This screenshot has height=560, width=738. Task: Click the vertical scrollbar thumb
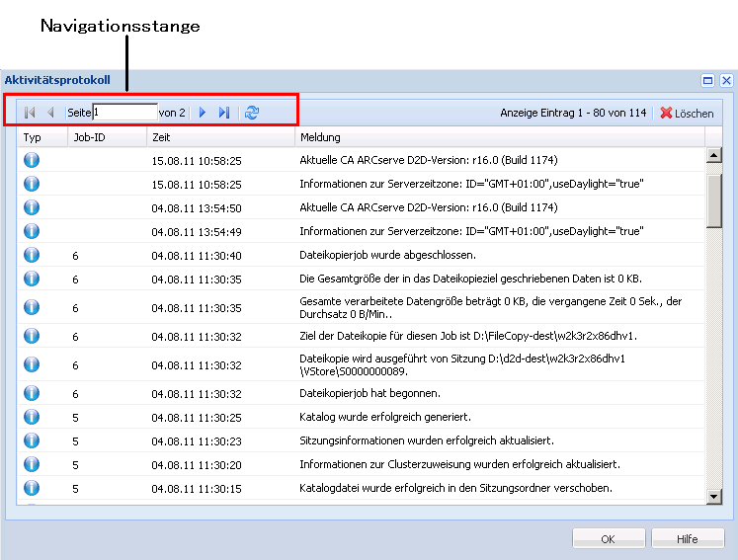point(714,201)
